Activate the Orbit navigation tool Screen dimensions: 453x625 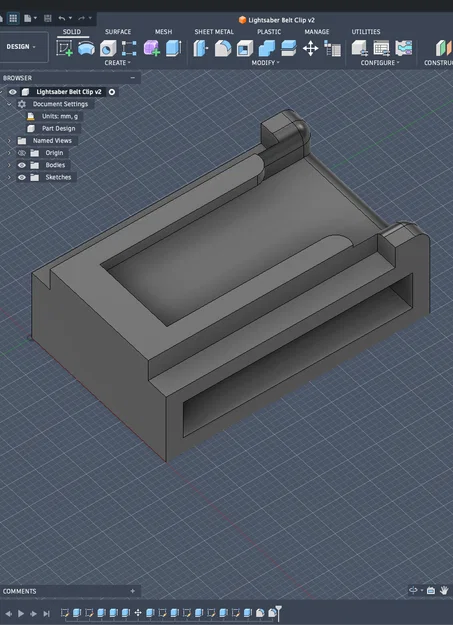click(x=413, y=590)
